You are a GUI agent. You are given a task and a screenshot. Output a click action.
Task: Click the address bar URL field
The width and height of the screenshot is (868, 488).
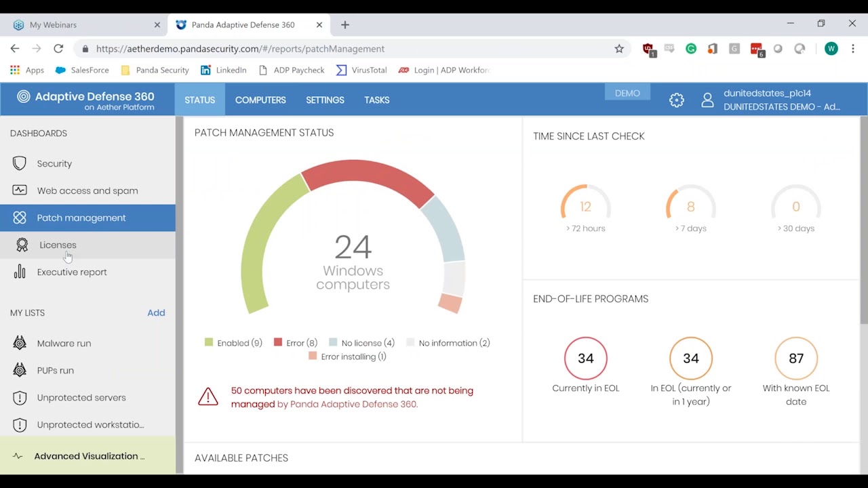339,49
